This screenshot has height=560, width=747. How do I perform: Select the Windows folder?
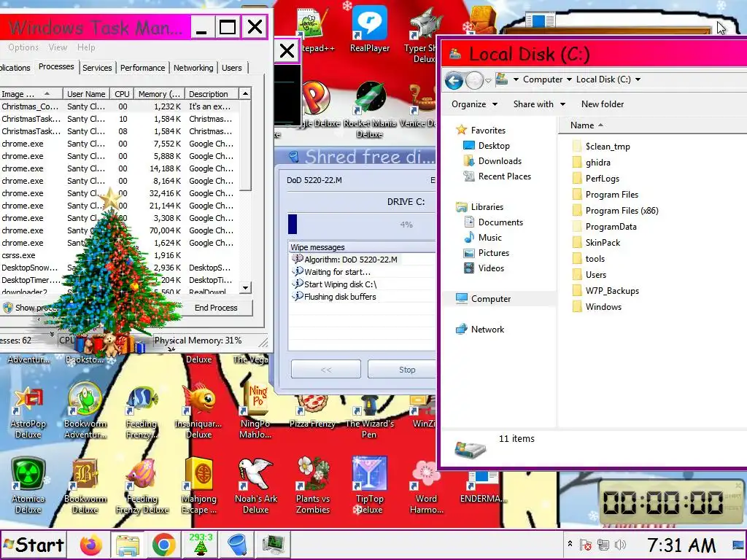coord(603,307)
